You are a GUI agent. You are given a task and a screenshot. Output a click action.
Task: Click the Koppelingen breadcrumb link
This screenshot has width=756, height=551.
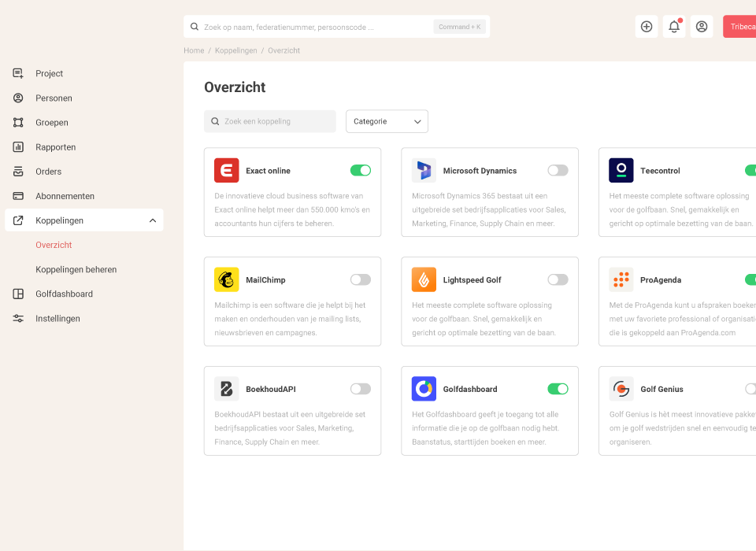pos(236,50)
